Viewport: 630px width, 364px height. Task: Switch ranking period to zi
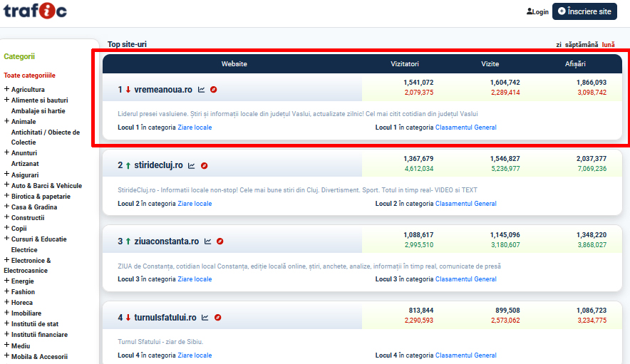pyautogui.click(x=559, y=45)
